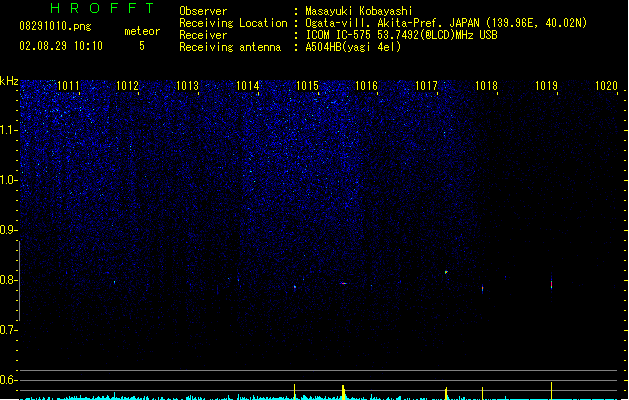The image size is (629, 400).
Task: Click the 1020 time axis label
Action: (x=606, y=86)
